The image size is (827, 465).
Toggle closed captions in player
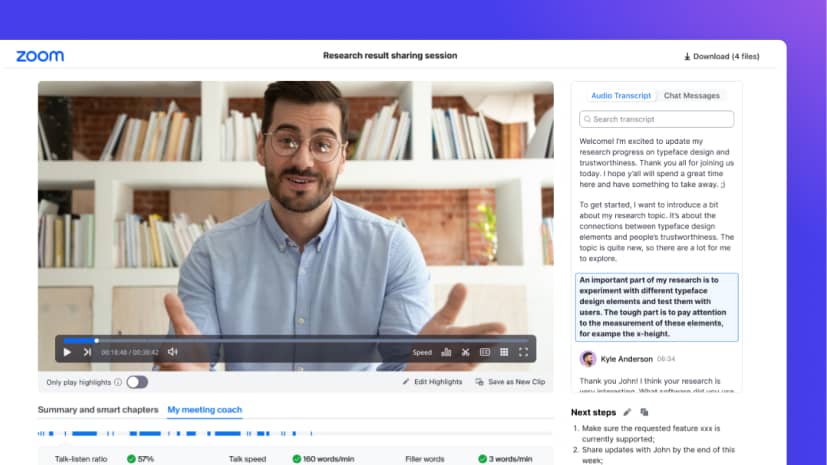click(485, 352)
